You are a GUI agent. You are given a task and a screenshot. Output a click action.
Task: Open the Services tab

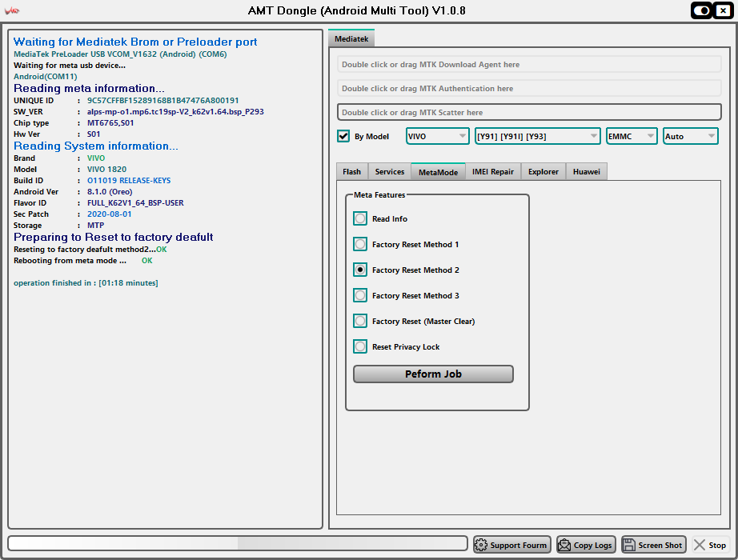(389, 172)
